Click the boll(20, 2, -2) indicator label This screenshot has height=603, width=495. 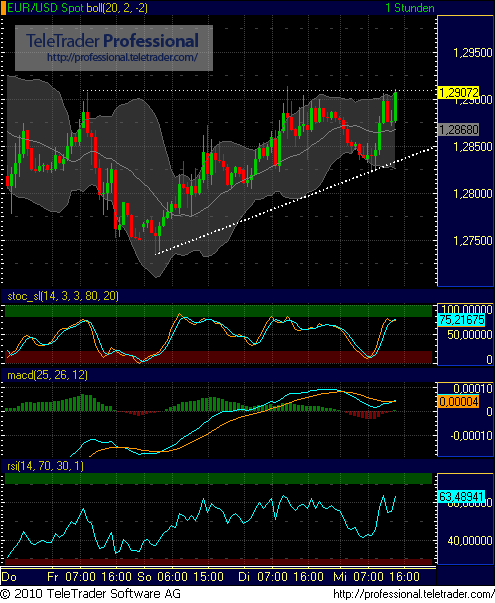[117, 8]
